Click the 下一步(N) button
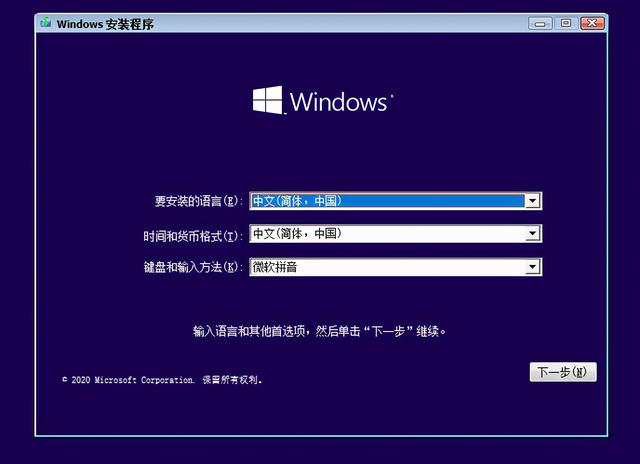The height and width of the screenshot is (464, 640). pos(563,372)
